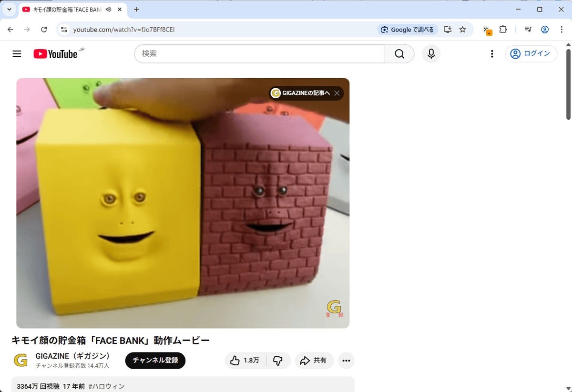Dismiss the GIGAZINE info card
Image resolution: width=572 pixels, height=392 pixels.
337,93
